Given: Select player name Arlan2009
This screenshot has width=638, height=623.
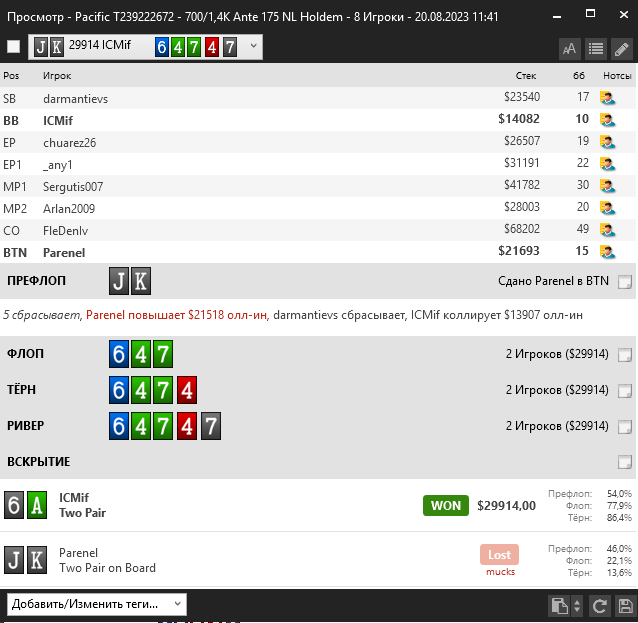Looking at the screenshot, I should tap(69, 209).
